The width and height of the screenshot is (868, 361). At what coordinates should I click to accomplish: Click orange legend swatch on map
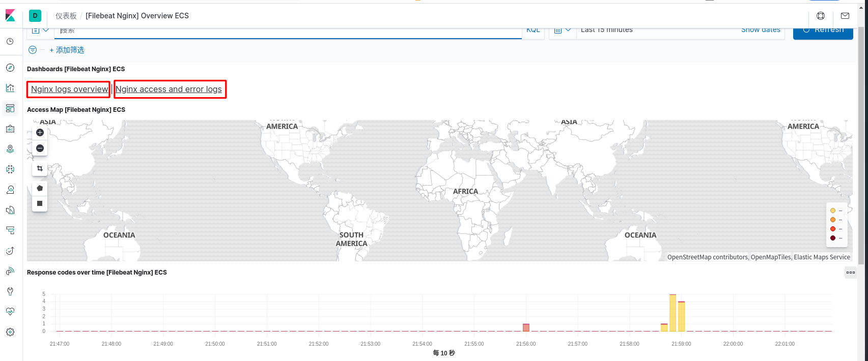tap(833, 220)
